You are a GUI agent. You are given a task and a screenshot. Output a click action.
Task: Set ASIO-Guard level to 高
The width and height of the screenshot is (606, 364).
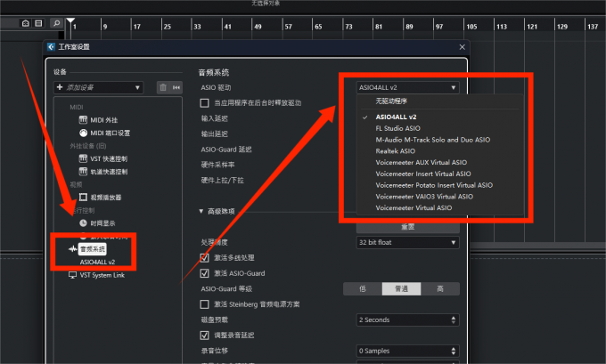[x=440, y=288]
